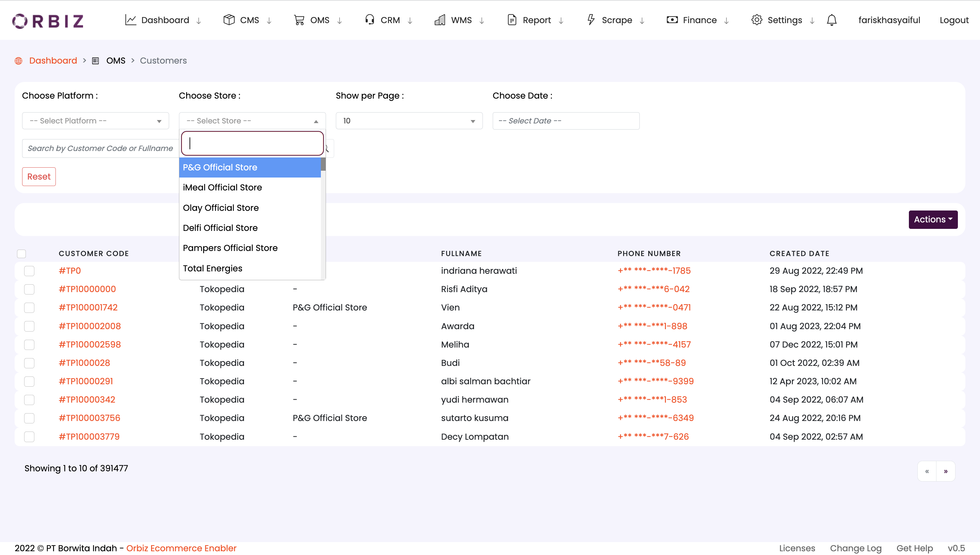
Task: Open the Get Help footer link
Action: point(914,548)
